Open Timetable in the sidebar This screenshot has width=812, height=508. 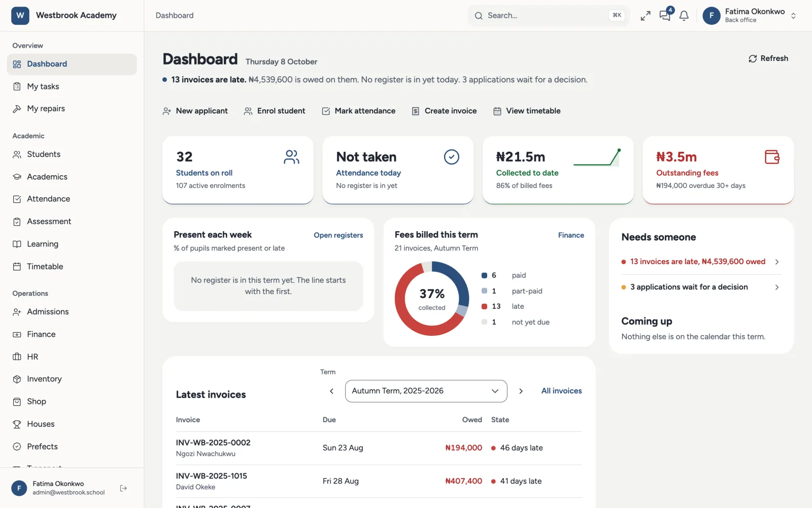[72, 267]
